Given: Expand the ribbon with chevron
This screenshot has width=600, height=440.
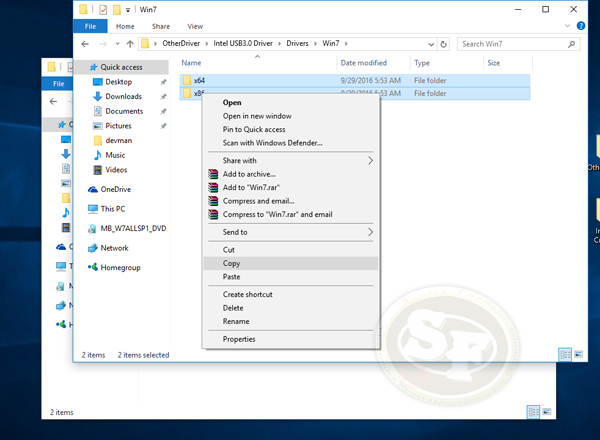Looking at the screenshot, I should [567, 26].
